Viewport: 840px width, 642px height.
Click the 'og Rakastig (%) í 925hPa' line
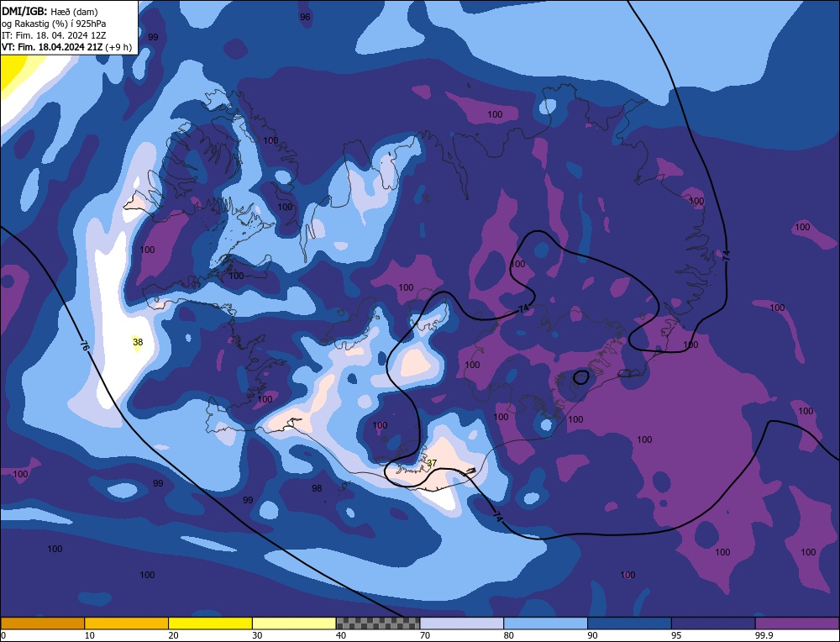coord(54,24)
